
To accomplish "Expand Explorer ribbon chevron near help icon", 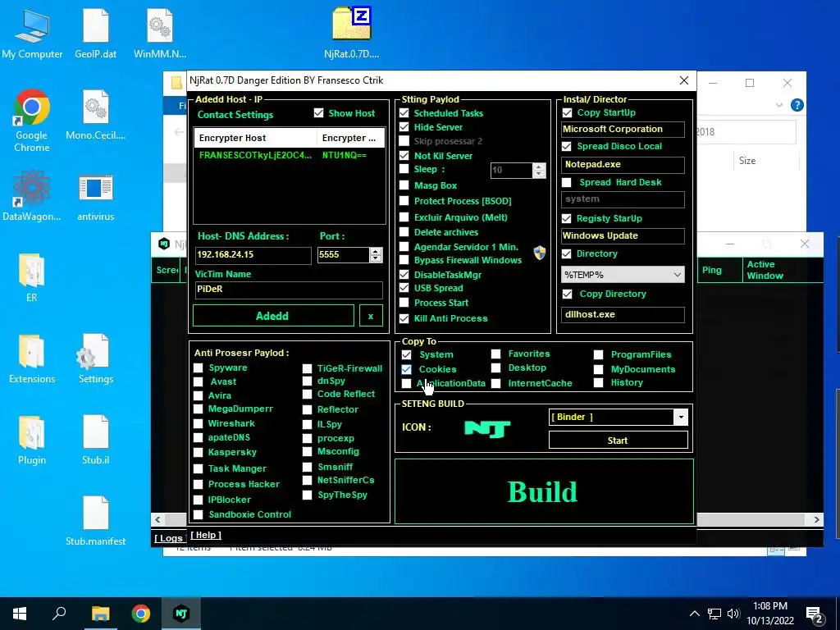I will pyautogui.click(x=779, y=105).
